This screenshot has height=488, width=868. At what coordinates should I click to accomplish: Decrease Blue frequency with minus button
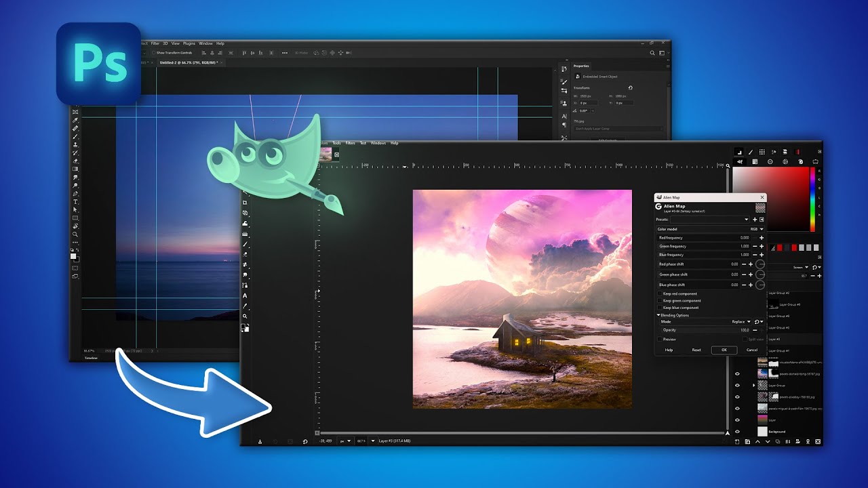pos(755,255)
